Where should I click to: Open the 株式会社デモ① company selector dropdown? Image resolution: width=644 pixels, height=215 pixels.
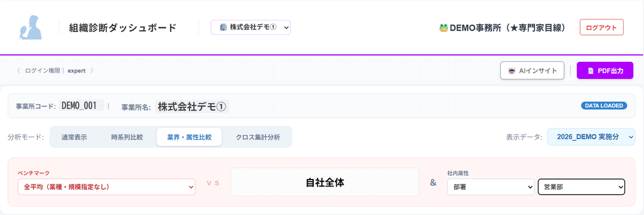coord(251,27)
